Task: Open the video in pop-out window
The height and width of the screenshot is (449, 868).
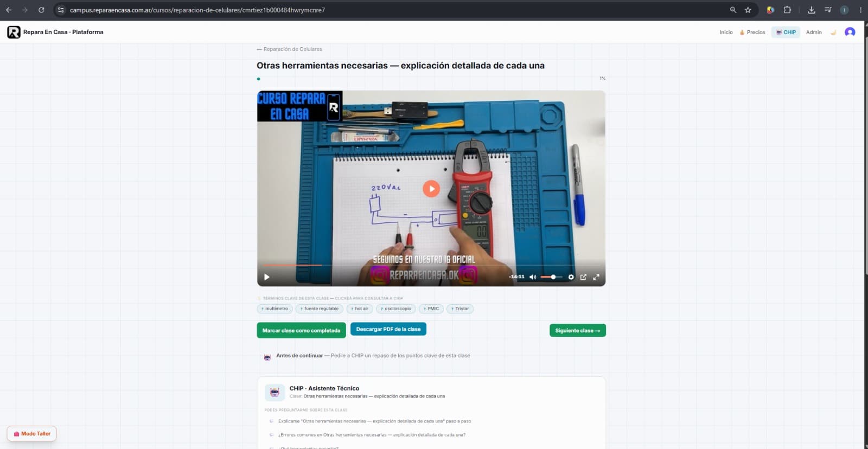Action: pos(583,277)
